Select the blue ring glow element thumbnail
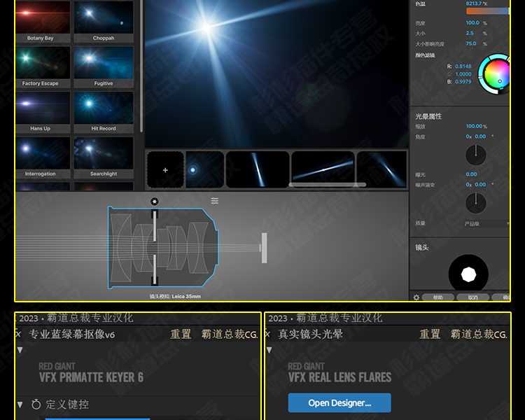Screen dimensions: 525x420 click(205, 169)
